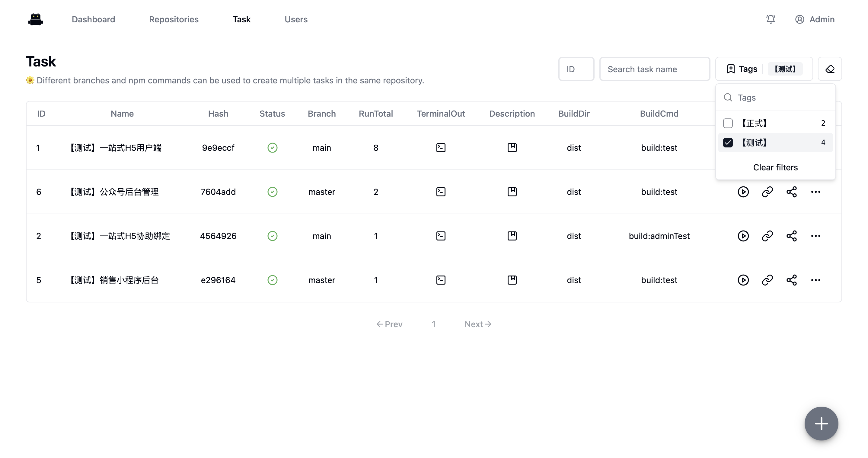Open terminal output for task 1
This screenshot has width=868, height=458.
[x=441, y=148]
